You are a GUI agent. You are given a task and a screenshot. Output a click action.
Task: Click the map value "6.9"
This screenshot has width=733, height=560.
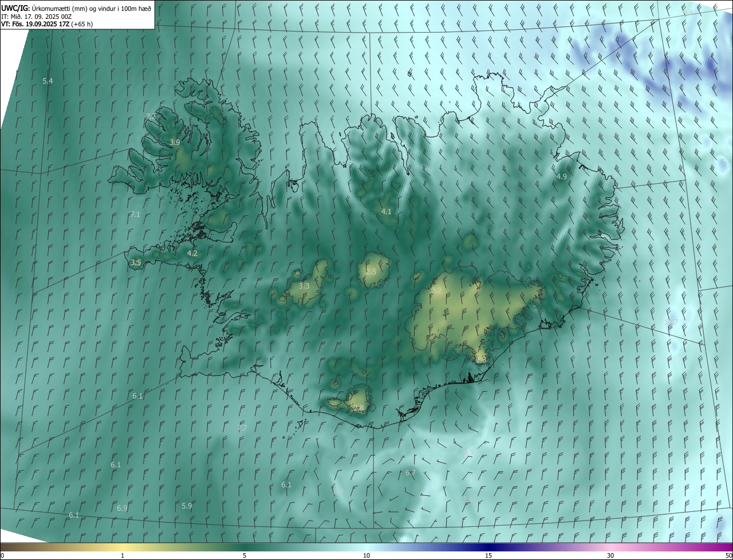(x=122, y=508)
